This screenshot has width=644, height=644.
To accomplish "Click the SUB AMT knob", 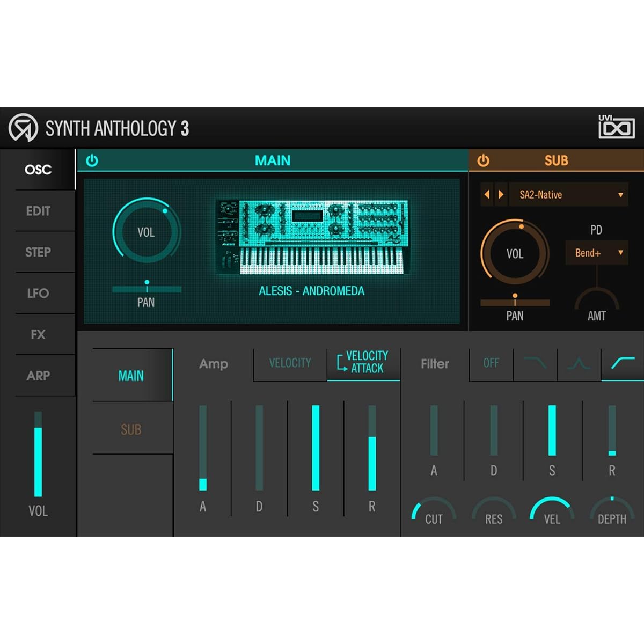I will [x=597, y=301].
